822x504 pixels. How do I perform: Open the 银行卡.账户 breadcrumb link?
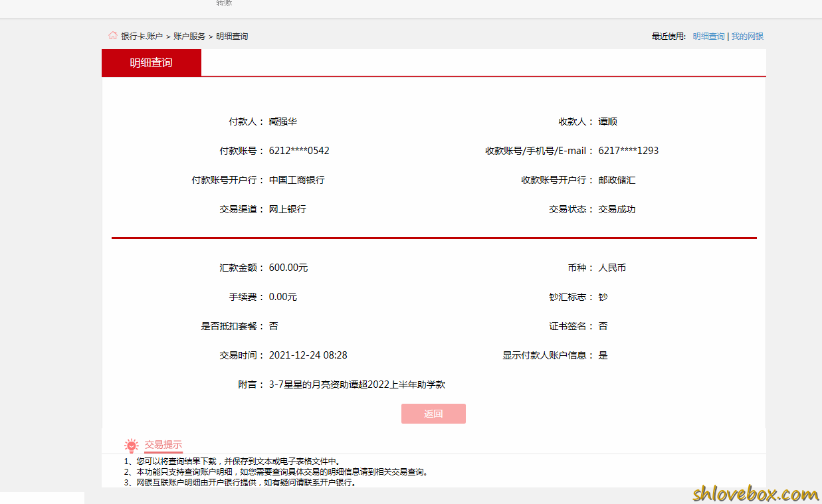(x=142, y=37)
